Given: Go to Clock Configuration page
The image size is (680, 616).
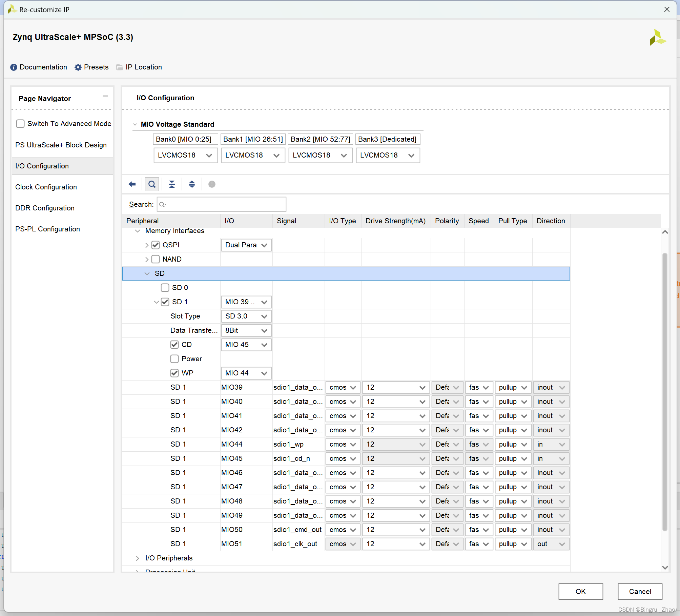Looking at the screenshot, I should pos(46,187).
